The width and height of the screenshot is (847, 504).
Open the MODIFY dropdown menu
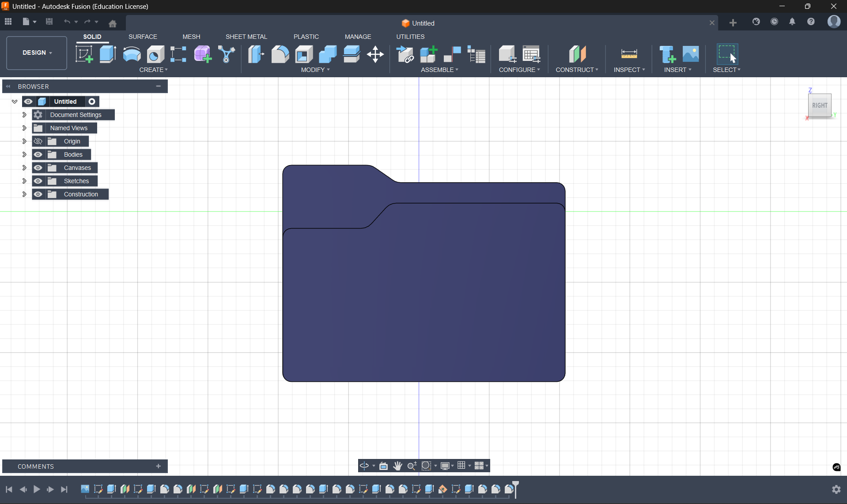tap(315, 70)
